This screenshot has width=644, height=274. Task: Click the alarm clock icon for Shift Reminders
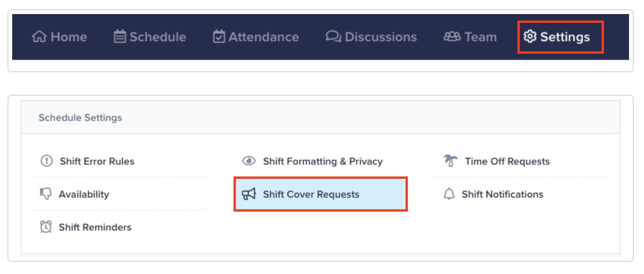(45, 227)
